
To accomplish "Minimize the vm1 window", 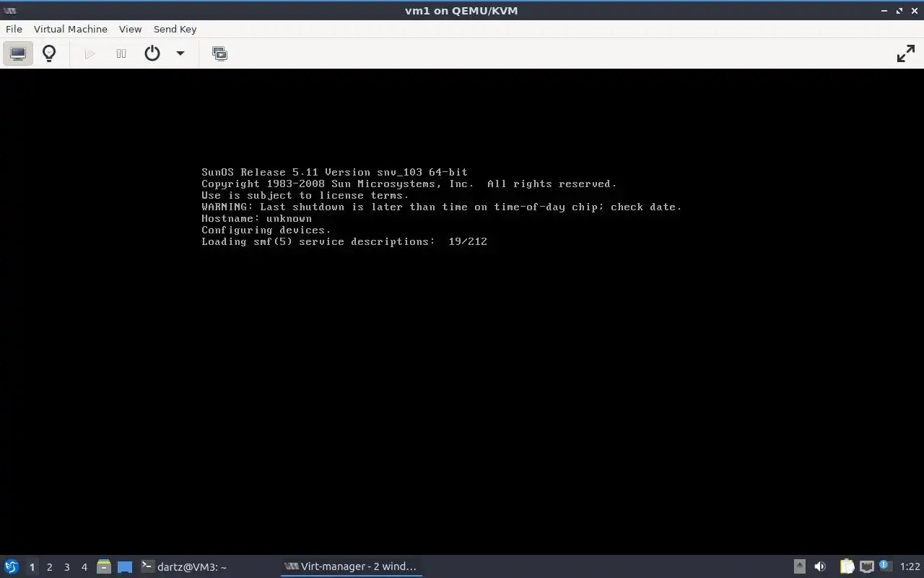I will coord(884,11).
